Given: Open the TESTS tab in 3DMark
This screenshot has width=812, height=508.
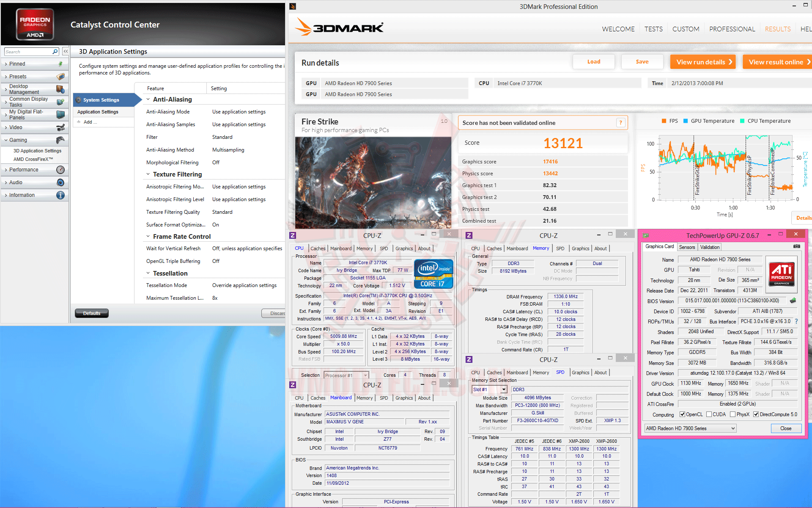Looking at the screenshot, I should point(653,29).
